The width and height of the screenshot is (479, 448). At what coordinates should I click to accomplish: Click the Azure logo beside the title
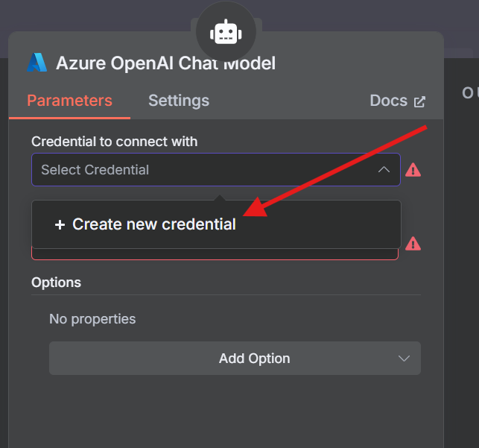point(37,63)
